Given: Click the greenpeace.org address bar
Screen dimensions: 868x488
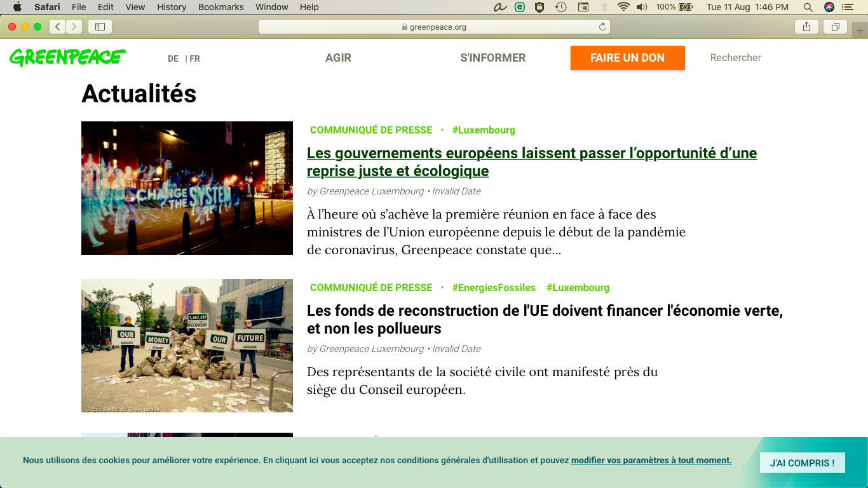Looking at the screenshot, I should coord(434,27).
